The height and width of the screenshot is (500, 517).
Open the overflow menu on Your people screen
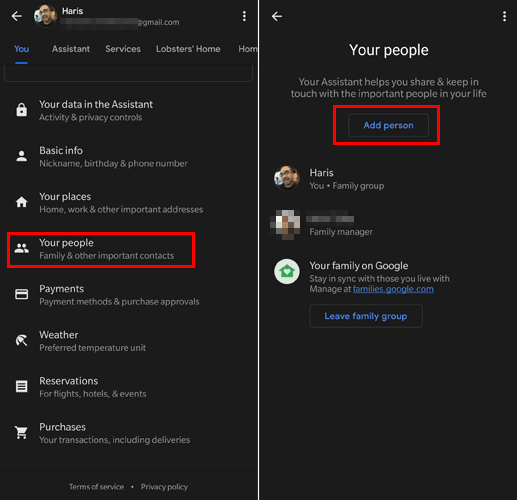click(x=504, y=16)
